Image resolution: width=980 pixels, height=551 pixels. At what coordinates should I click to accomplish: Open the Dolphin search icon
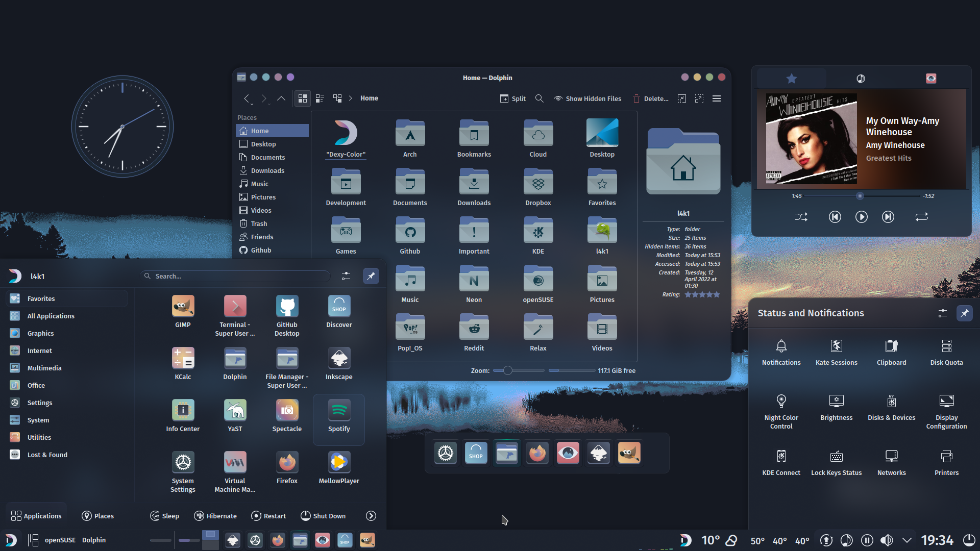pos(540,98)
